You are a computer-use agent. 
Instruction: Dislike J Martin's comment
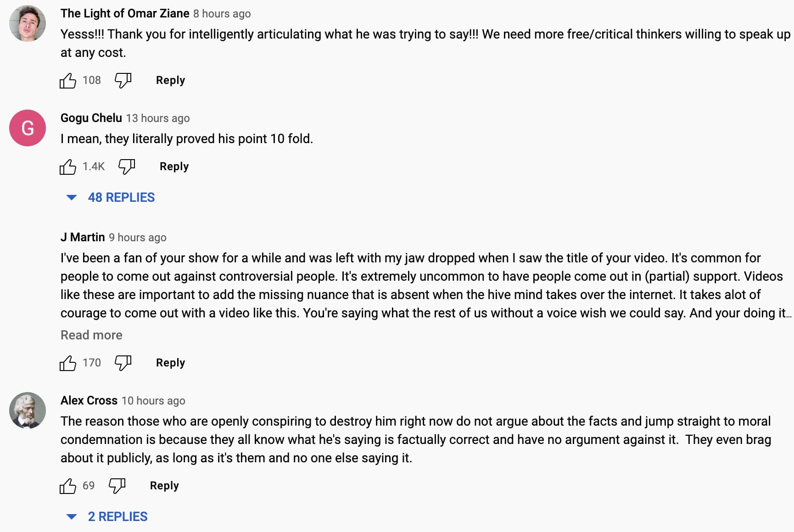pos(123,363)
